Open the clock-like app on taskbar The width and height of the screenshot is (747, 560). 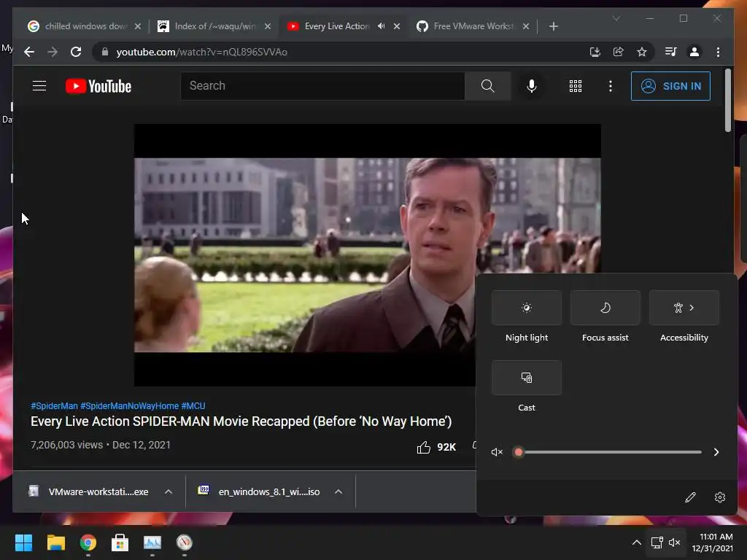185,542
